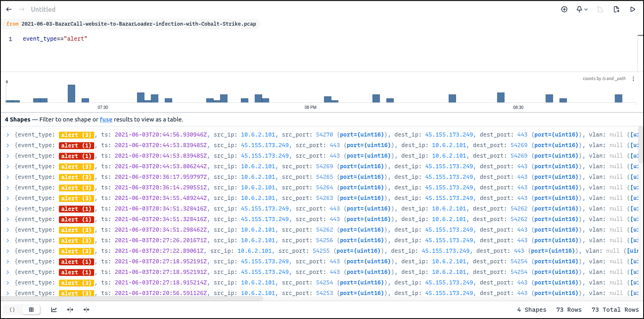Viewport: 644px width, 319px height.
Task: Click the export results file icon
Action: 616,9
